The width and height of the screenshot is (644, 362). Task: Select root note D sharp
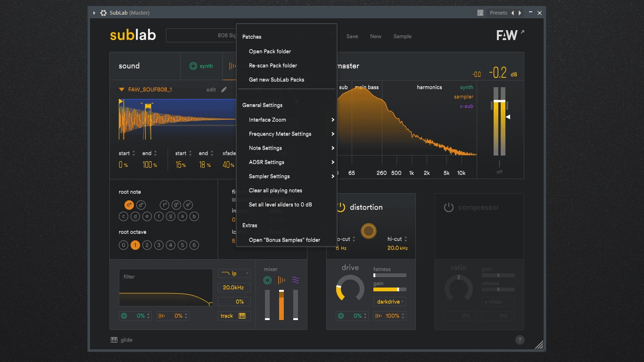[x=141, y=205]
